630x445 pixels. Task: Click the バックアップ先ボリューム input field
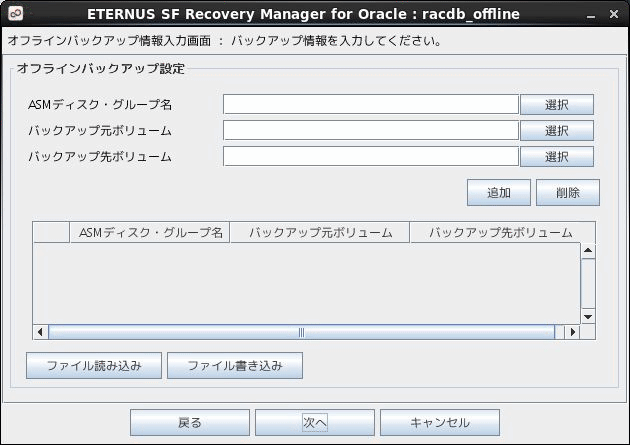[371, 156]
